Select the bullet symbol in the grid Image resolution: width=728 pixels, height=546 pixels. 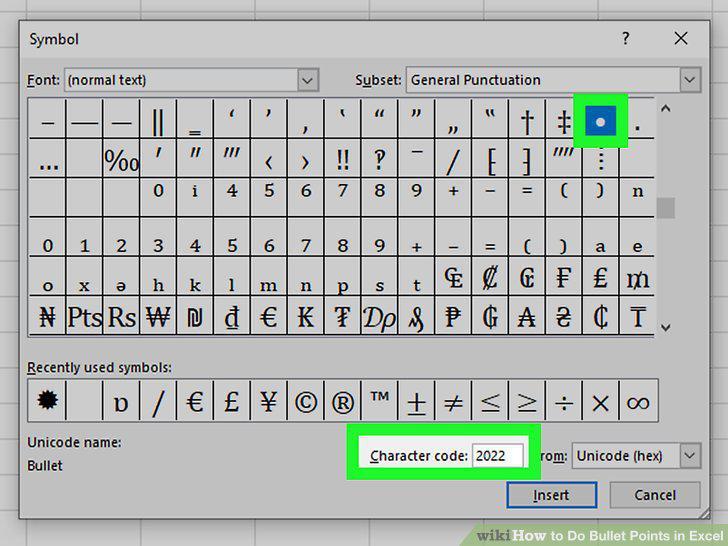coord(600,121)
